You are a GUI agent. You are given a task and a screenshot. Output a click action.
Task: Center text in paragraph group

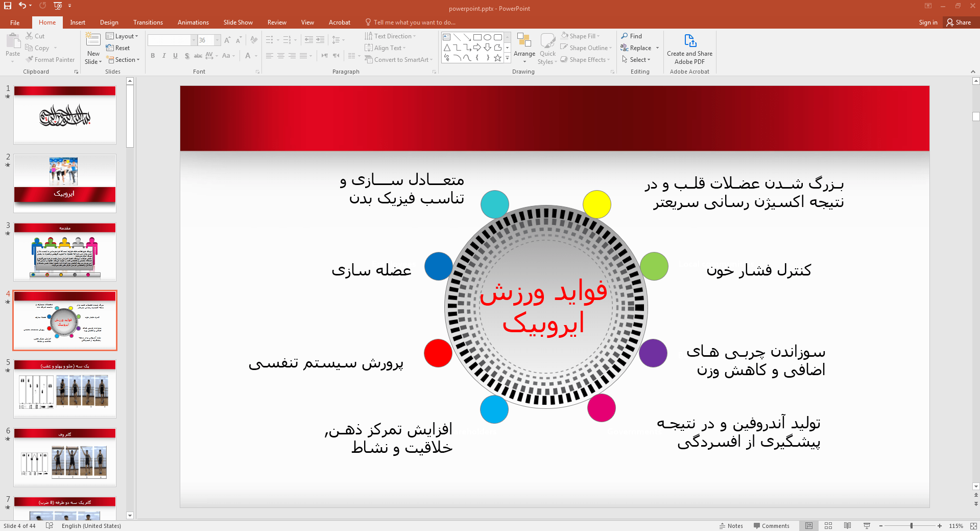[281, 56]
